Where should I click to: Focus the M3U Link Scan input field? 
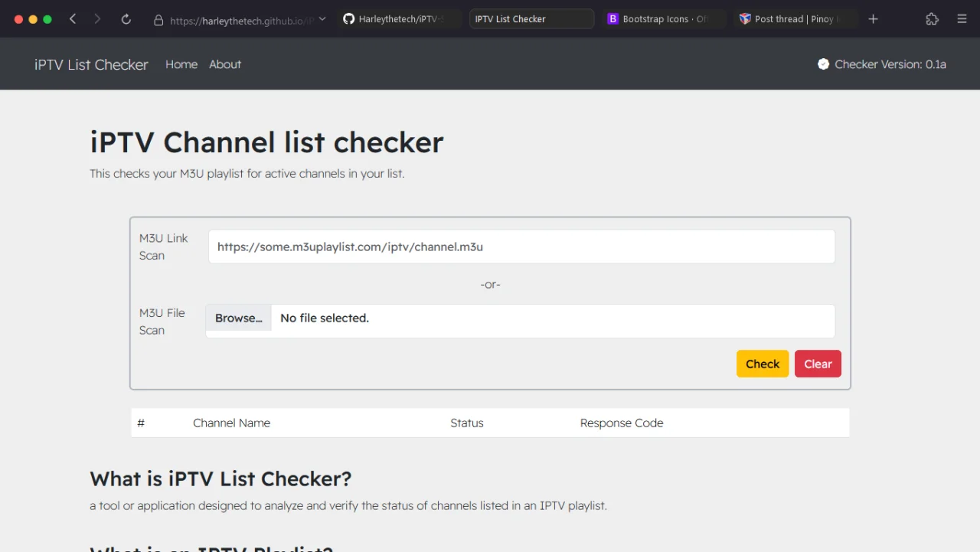coord(521,247)
